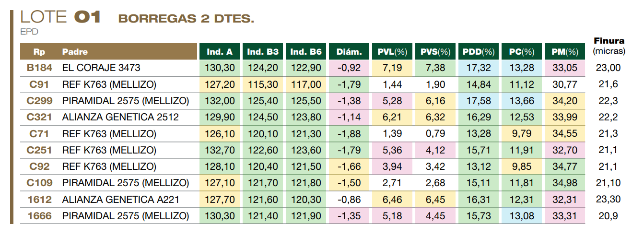
Task: Click the EL CORAJE 3473 sire name
Action: point(101,68)
